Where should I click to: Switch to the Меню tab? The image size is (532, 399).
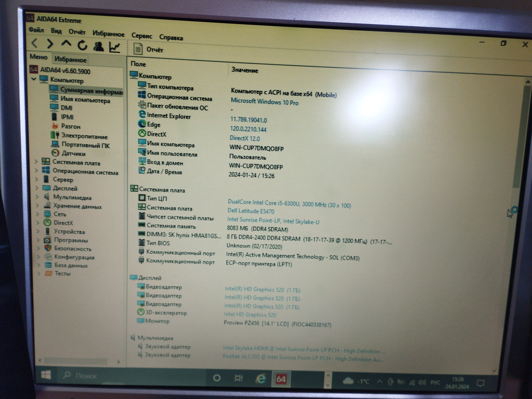click(39, 57)
